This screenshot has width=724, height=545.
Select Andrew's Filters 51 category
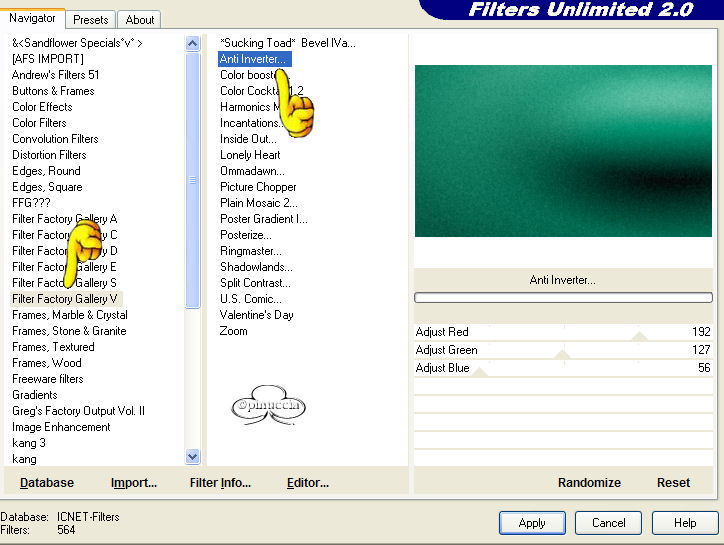[x=55, y=75]
